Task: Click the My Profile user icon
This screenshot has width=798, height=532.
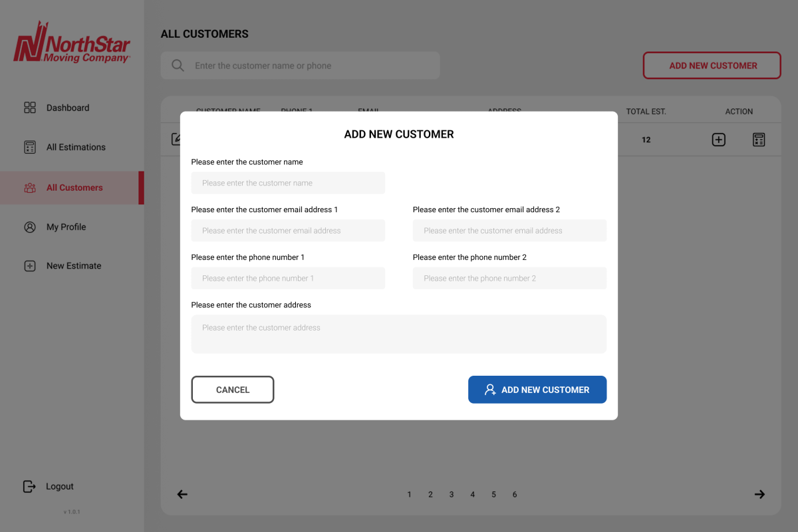Action: pos(30,227)
